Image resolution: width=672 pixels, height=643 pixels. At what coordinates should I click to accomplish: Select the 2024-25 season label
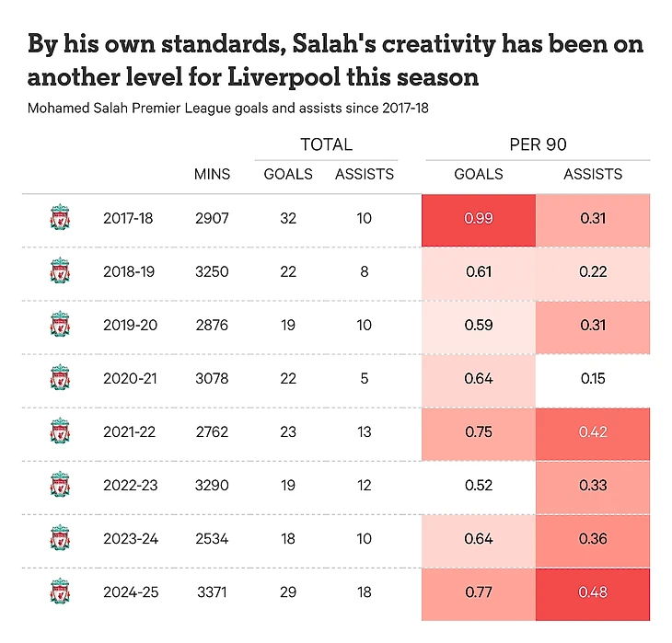[x=131, y=592]
